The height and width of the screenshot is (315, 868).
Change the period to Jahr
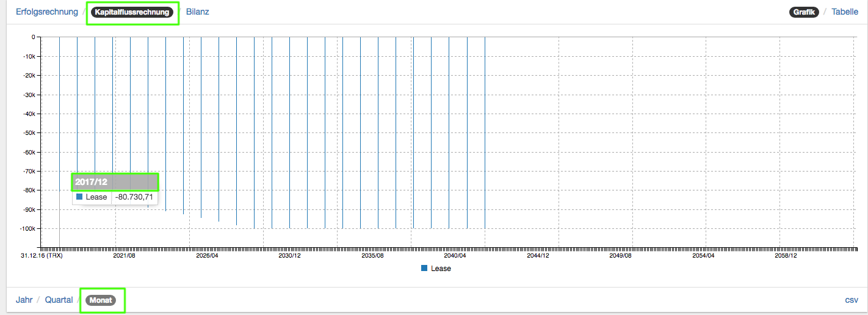24,300
